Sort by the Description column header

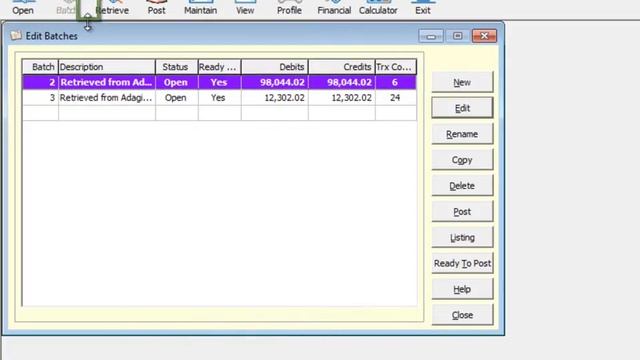click(107, 67)
